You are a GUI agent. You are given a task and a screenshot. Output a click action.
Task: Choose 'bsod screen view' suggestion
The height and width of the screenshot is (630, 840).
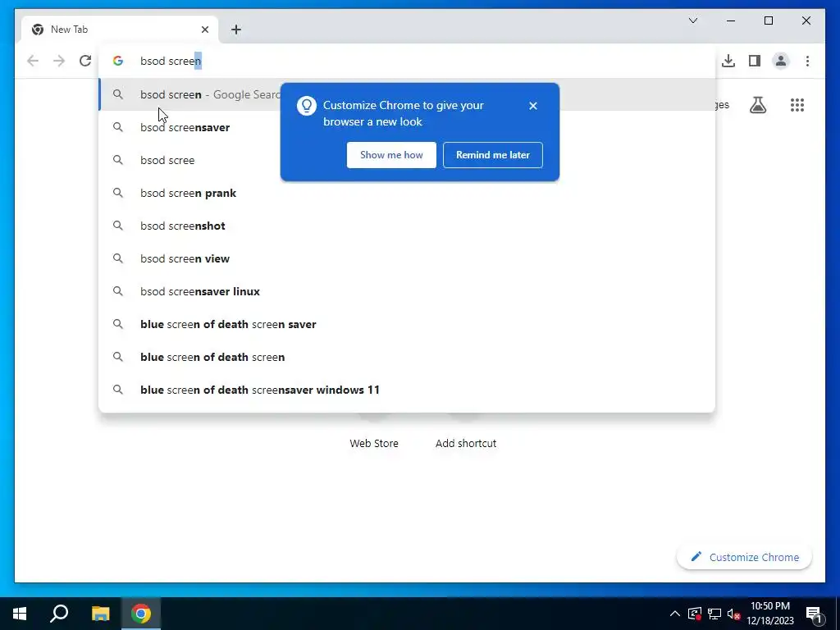pos(407,258)
